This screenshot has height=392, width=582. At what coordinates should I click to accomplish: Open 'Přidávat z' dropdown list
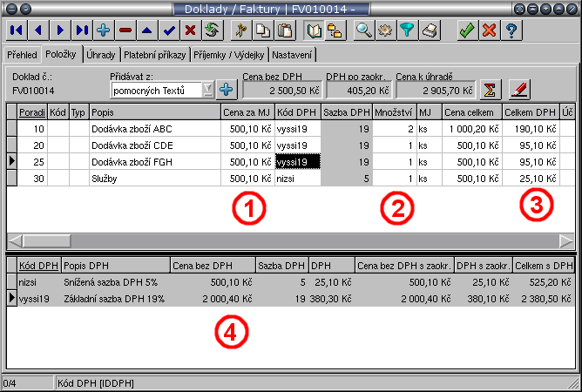206,89
